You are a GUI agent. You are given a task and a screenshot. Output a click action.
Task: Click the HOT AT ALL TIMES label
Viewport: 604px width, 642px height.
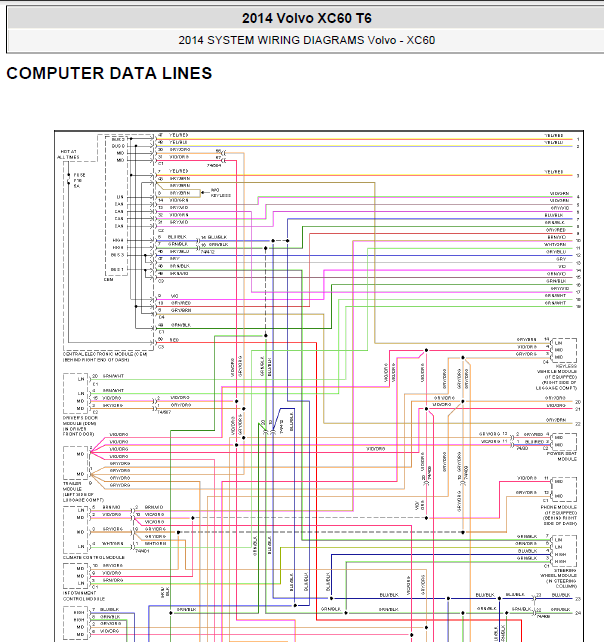pos(68,154)
